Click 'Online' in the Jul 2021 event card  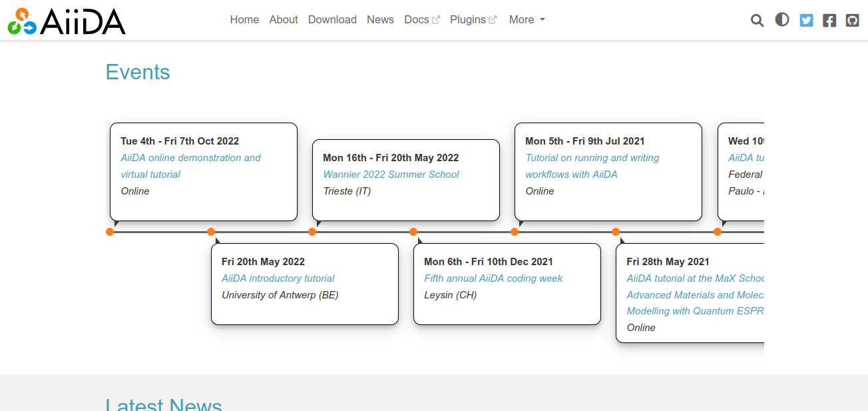[540, 191]
